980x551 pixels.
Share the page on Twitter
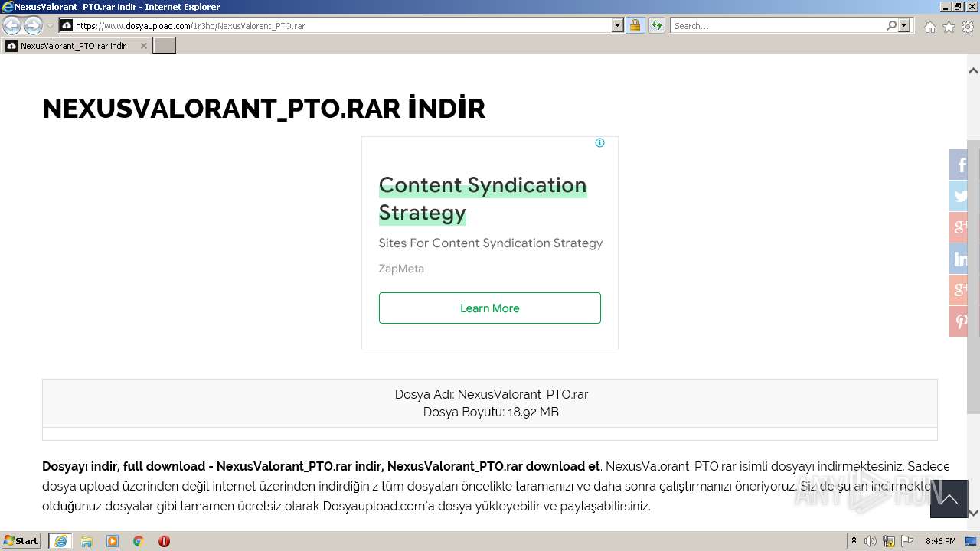click(x=960, y=196)
